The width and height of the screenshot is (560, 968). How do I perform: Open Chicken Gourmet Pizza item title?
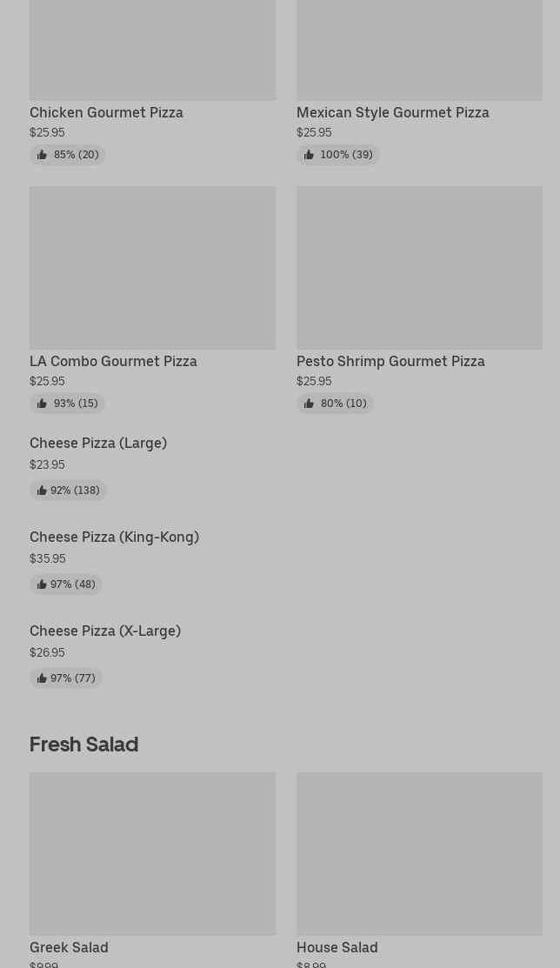106,112
